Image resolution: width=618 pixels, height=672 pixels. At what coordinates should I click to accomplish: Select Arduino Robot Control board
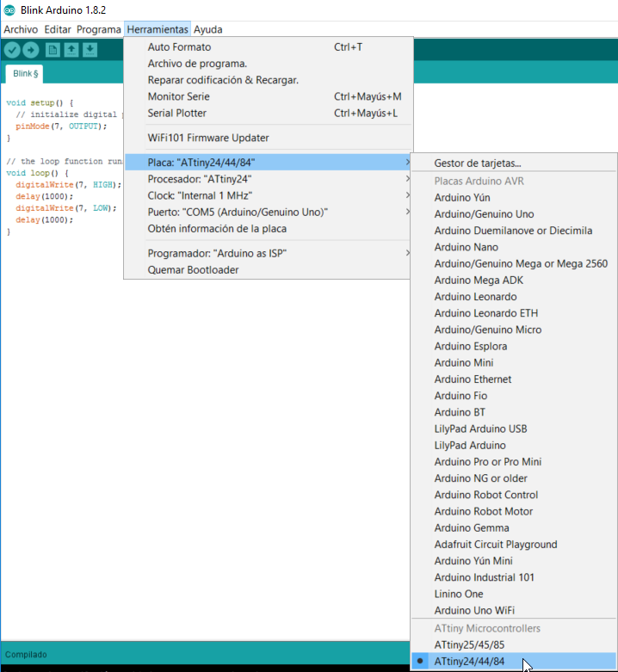click(x=514, y=495)
